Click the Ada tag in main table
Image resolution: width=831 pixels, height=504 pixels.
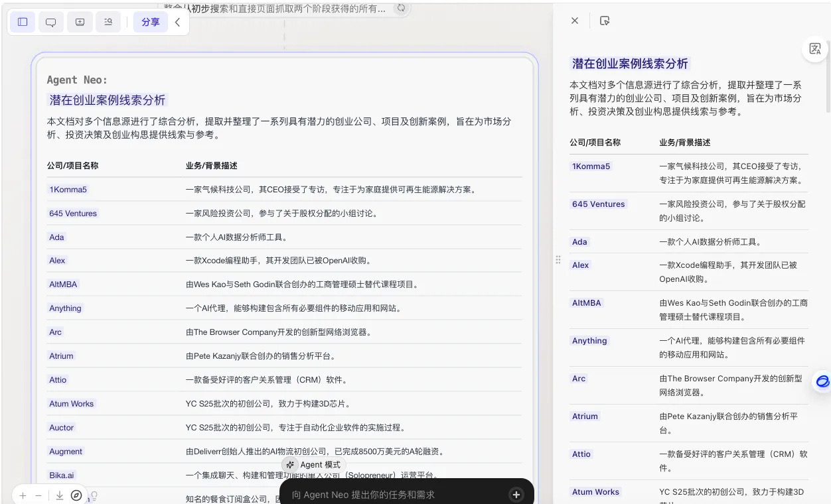click(56, 237)
